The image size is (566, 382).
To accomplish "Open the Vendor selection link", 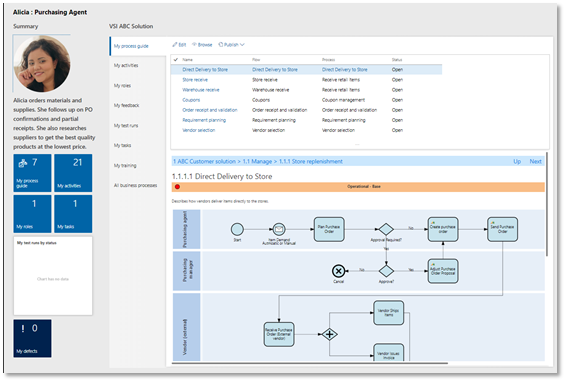I will 199,130.
